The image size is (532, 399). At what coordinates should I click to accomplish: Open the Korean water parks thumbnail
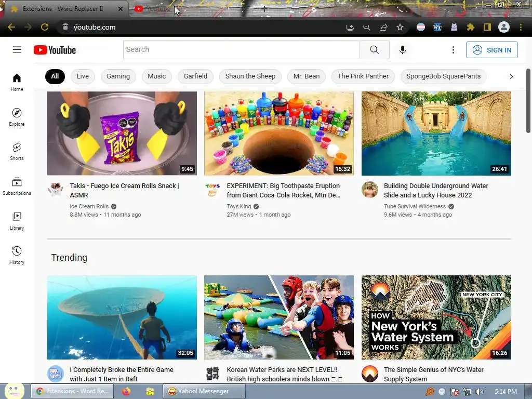pos(279,317)
